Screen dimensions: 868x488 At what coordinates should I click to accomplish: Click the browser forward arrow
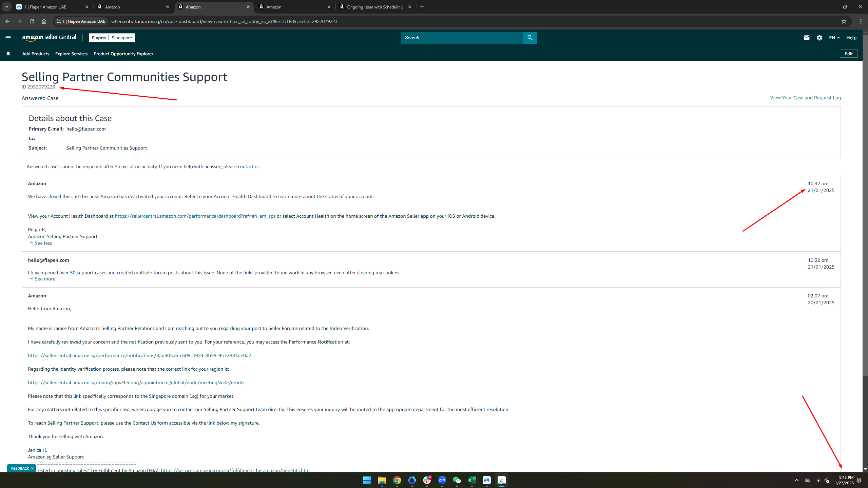pyautogui.click(x=20, y=21)
